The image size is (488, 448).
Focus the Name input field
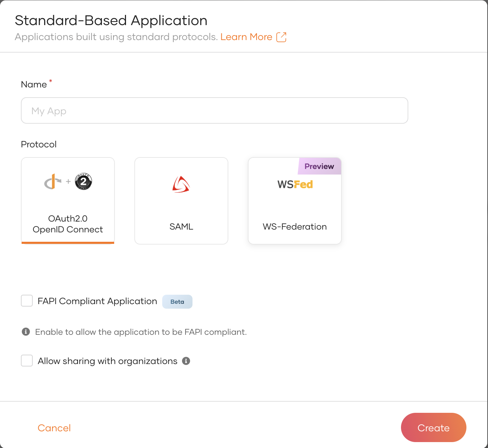point(214,110)
